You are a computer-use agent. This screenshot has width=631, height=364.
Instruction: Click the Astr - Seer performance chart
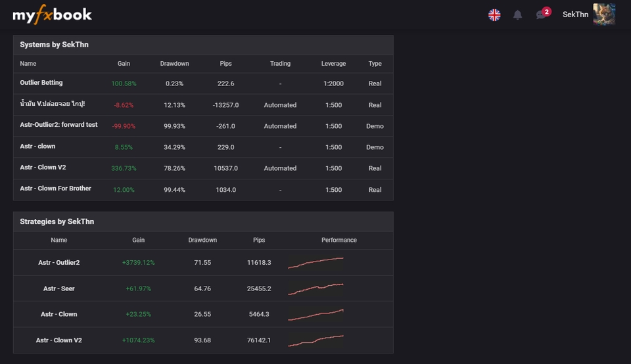316,289
